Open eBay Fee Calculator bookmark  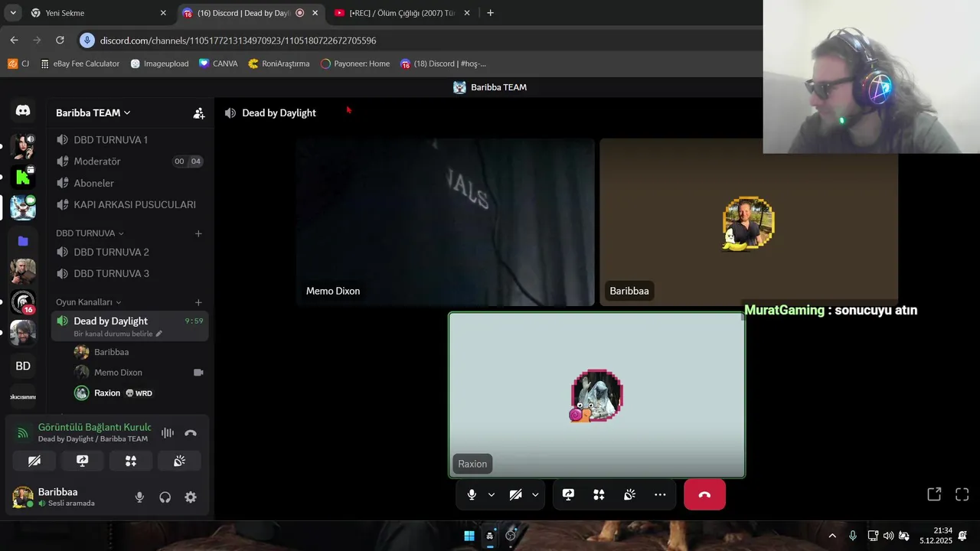click(x=80, y=64)
